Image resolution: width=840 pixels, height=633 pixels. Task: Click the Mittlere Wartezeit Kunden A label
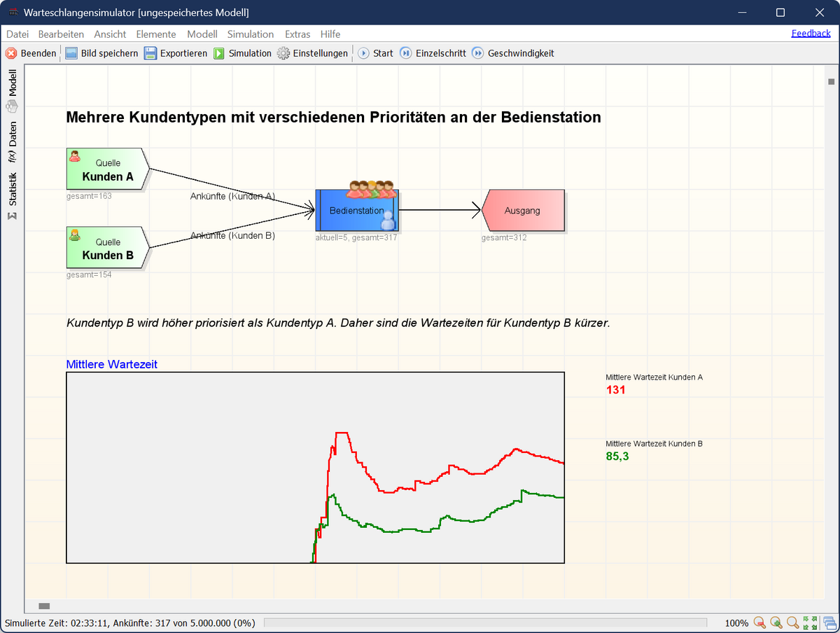click(654, 377)
